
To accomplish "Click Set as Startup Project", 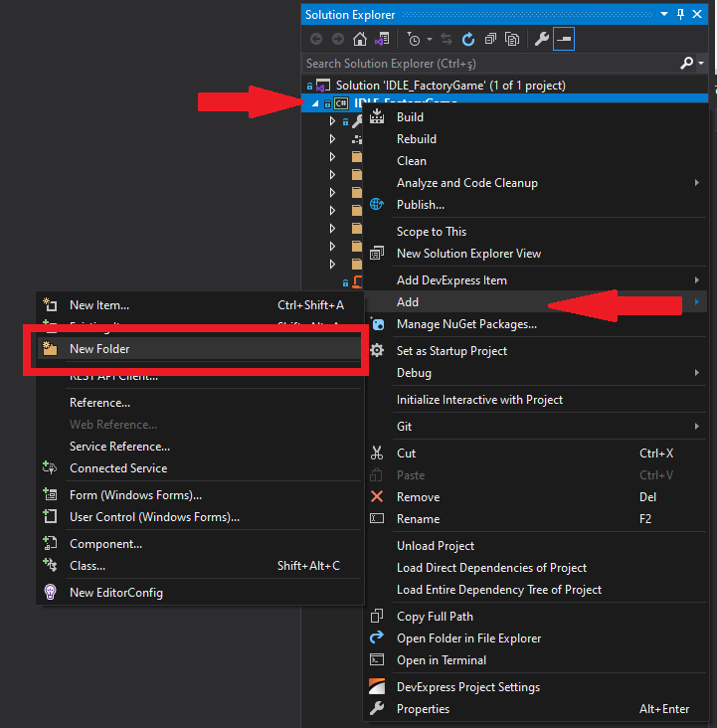I will click(451, 351).
